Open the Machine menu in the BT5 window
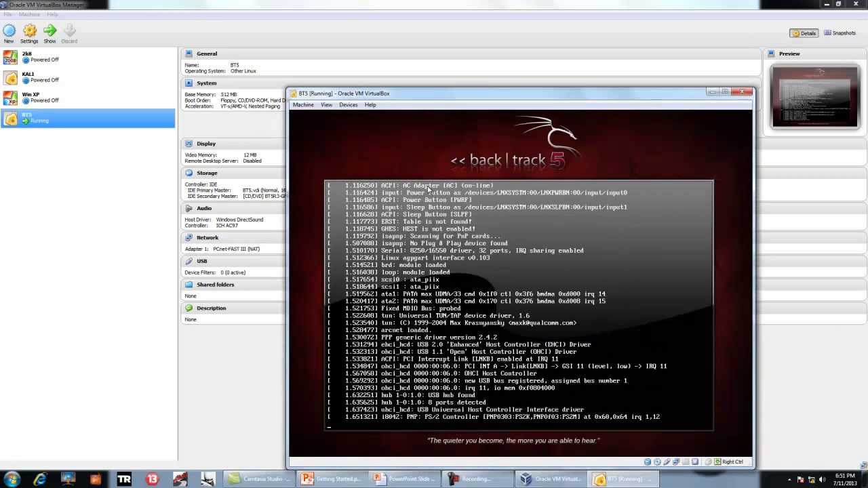This screenshot has height=488, width=868. [x=303, y=105]
